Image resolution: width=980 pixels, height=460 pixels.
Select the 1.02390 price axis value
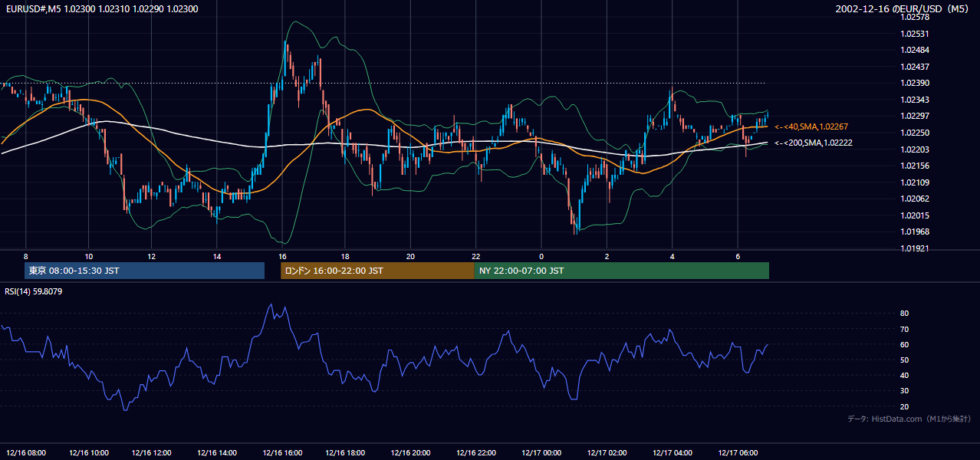pyautogui.click(x=915, y=83)
